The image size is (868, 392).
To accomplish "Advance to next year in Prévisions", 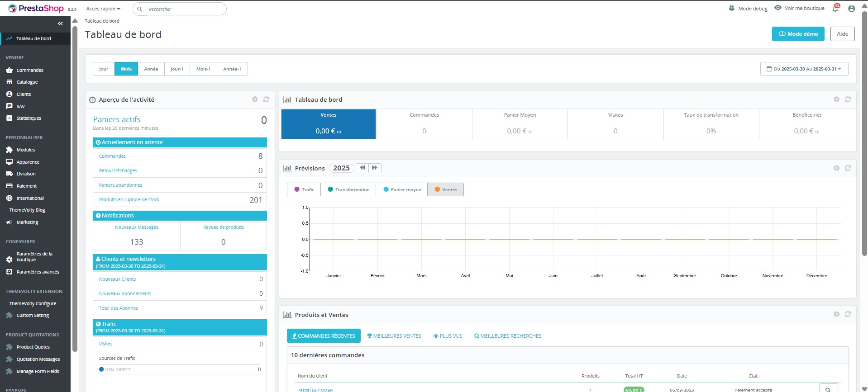I will point(375,168).
